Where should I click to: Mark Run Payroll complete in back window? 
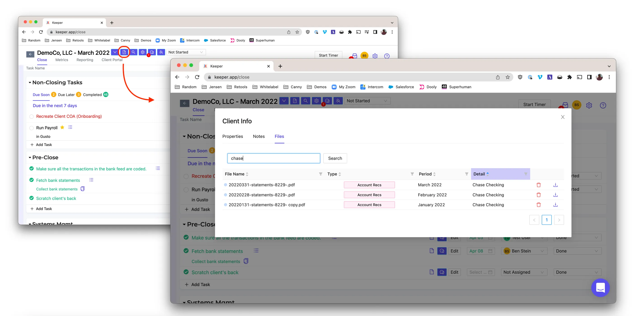32,128
